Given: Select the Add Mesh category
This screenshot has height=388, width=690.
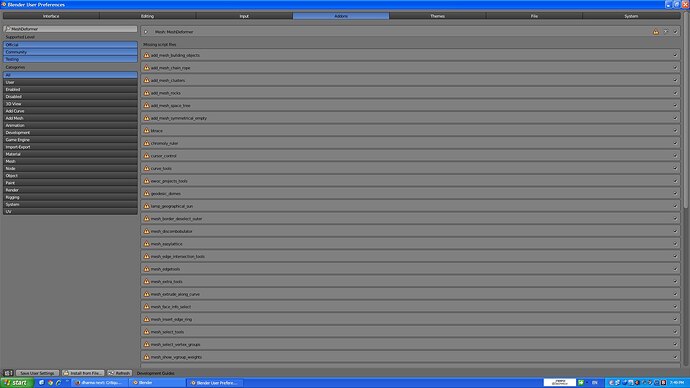Looking at the screenshot, I should (x=70, y=118).
